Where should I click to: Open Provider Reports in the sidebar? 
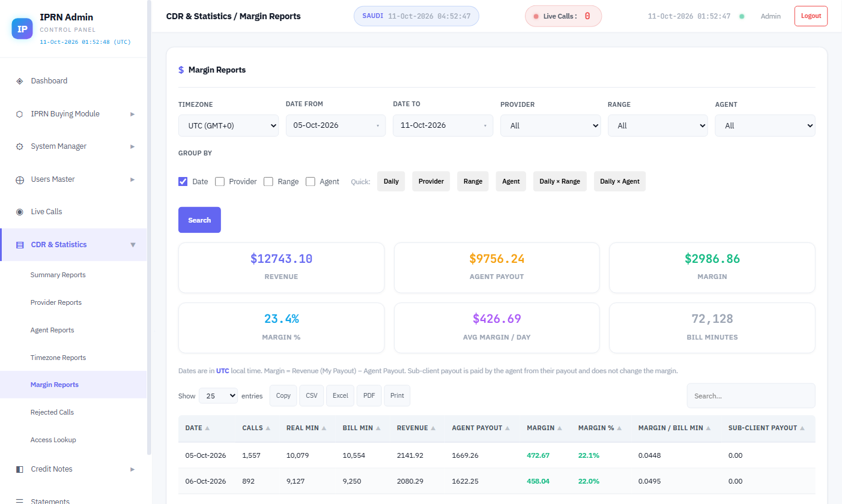(56, 302)
